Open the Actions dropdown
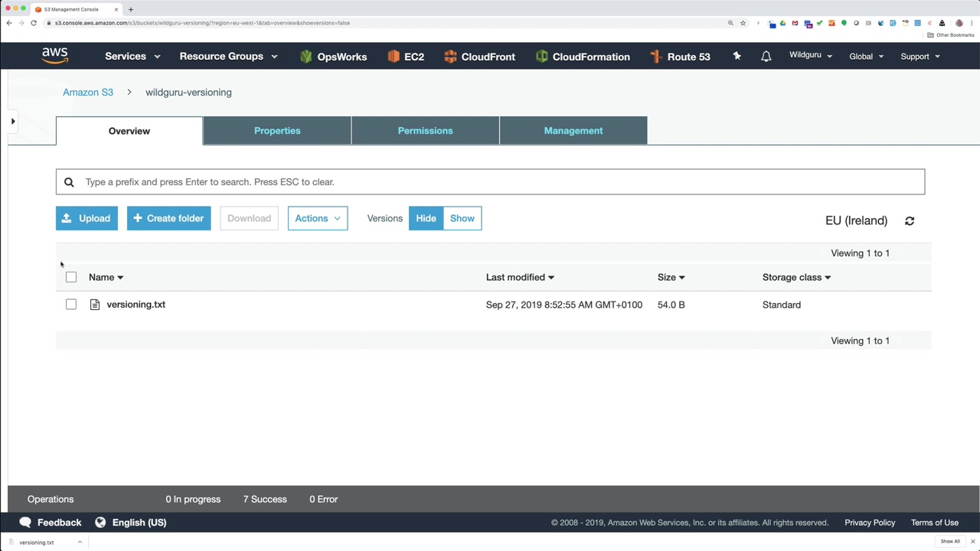Image resolution: width=980 pixels, height=551 pixels. 318,218
